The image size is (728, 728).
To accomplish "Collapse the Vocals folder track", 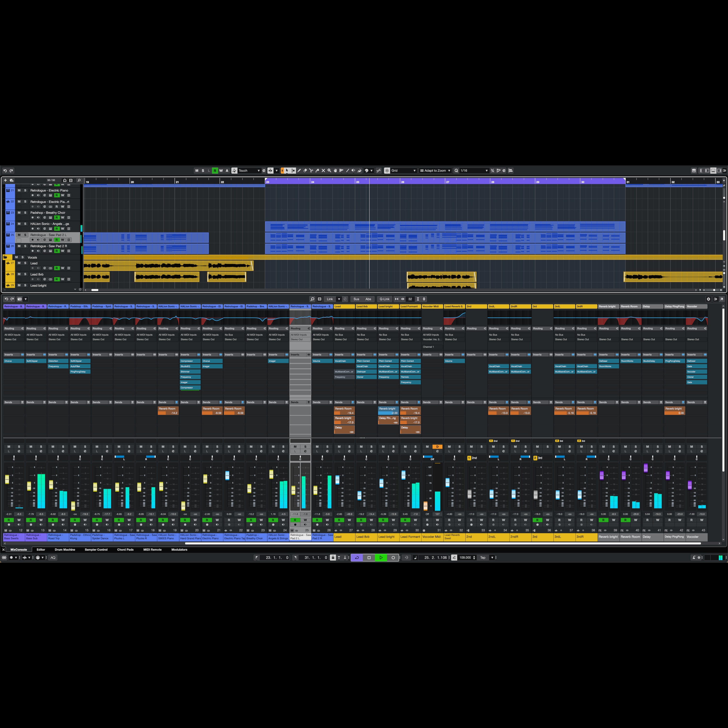I will pyautogui.click(x=5, y=257).
